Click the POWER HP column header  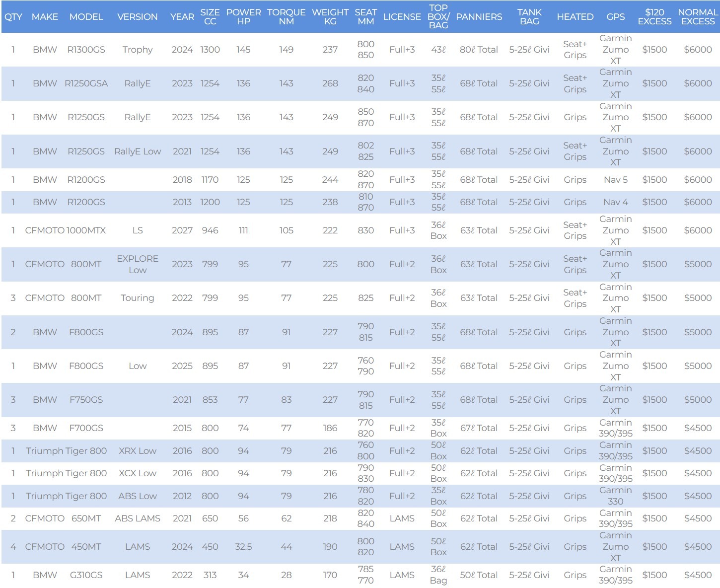pos(243,17)
